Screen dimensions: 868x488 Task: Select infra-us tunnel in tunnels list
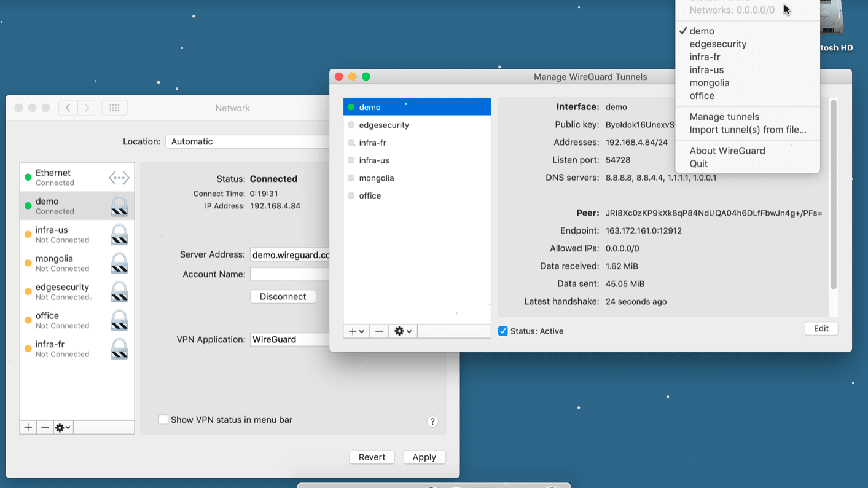coord(417,160)
